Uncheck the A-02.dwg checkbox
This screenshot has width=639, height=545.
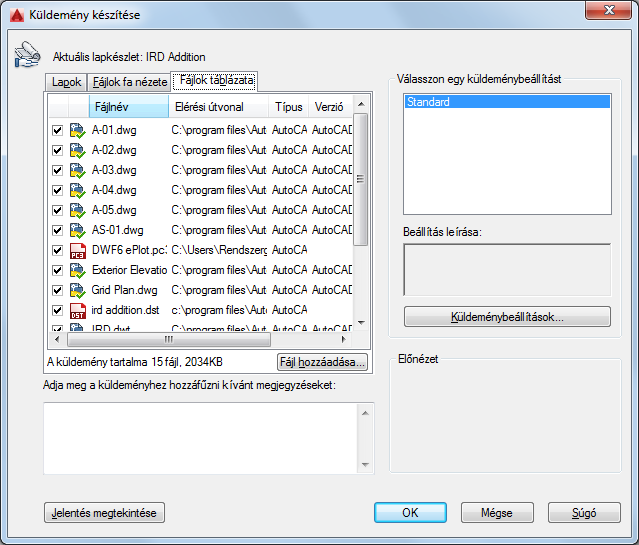(x=57, y=150)
